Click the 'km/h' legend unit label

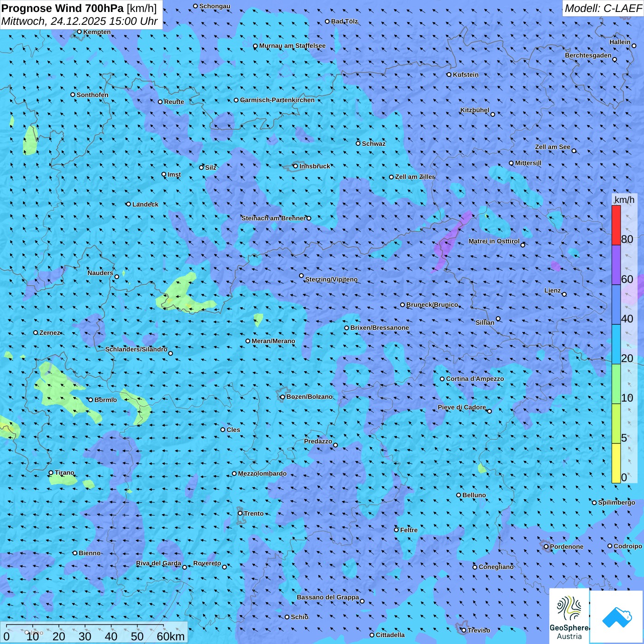pyautogui.click(x=624, y=200)
